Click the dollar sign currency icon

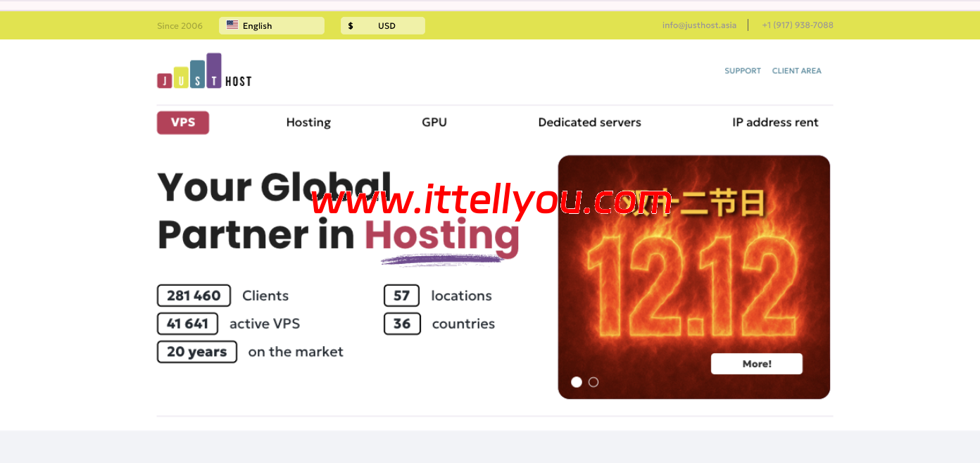pos(351,26)
